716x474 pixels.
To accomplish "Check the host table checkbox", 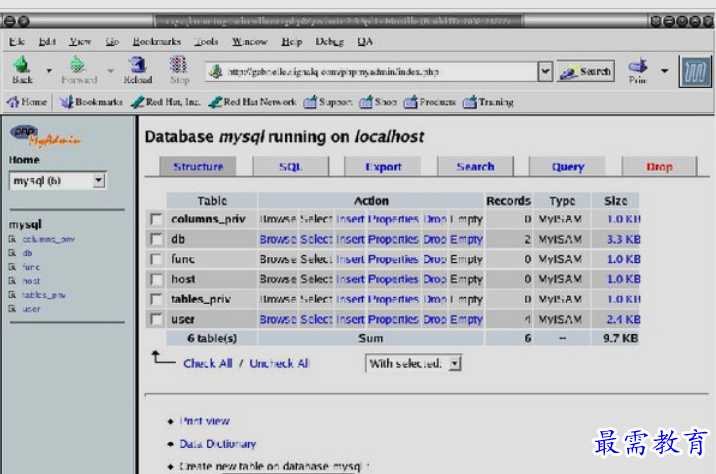I will click(x=156, y=279).
